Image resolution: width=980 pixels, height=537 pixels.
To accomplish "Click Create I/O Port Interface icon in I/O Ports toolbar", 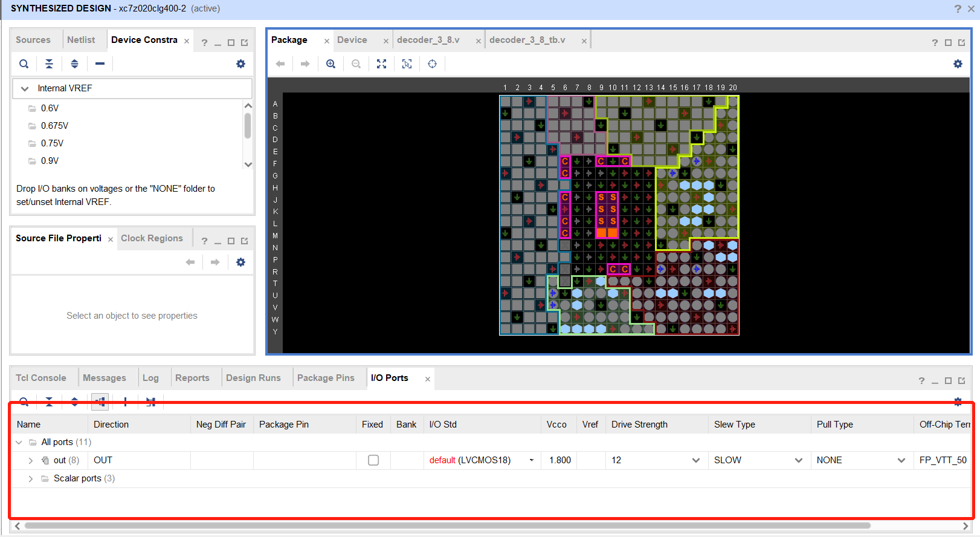I will coord(125,402).
